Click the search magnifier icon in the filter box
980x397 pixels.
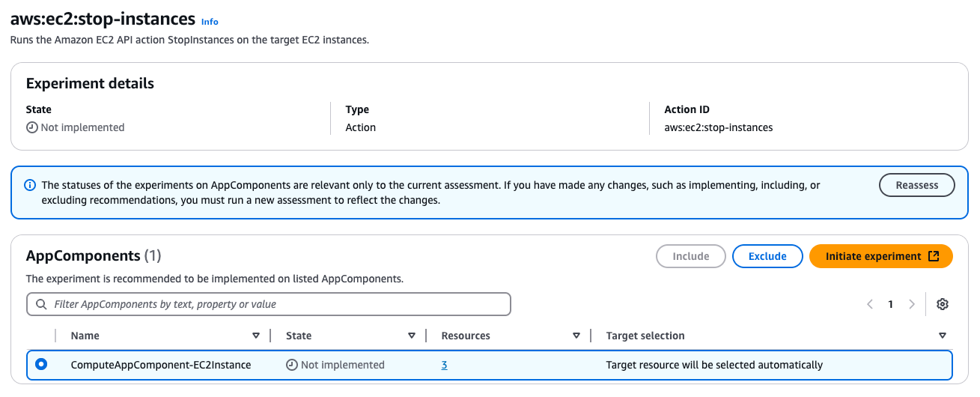tap(40, 304)
